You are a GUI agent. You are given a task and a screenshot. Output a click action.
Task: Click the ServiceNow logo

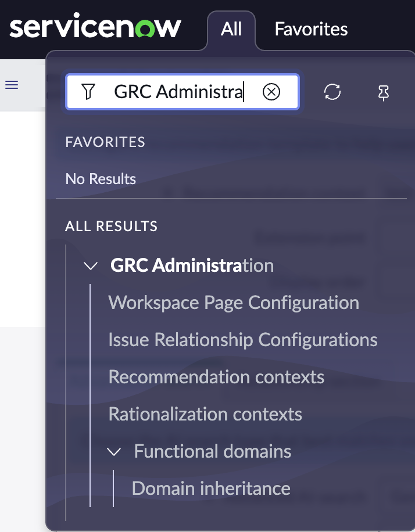pos(95,26)
